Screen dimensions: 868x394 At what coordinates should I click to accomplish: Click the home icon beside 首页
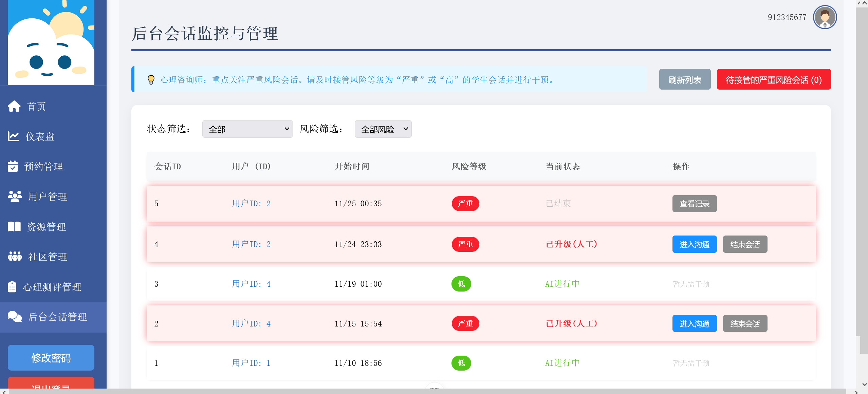[x=14, y=106]
